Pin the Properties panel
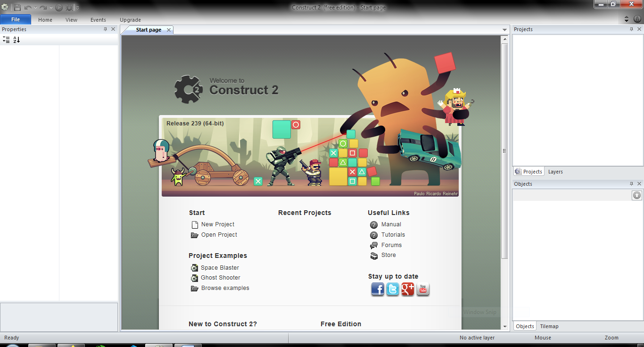The height and width of the screenshot is (347, 644). (106, 29)
